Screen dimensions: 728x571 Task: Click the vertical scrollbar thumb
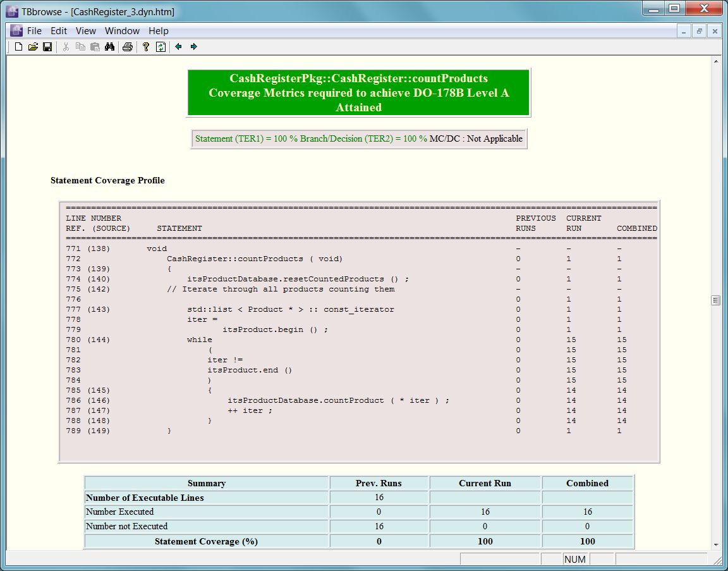[x=715, y=300]
